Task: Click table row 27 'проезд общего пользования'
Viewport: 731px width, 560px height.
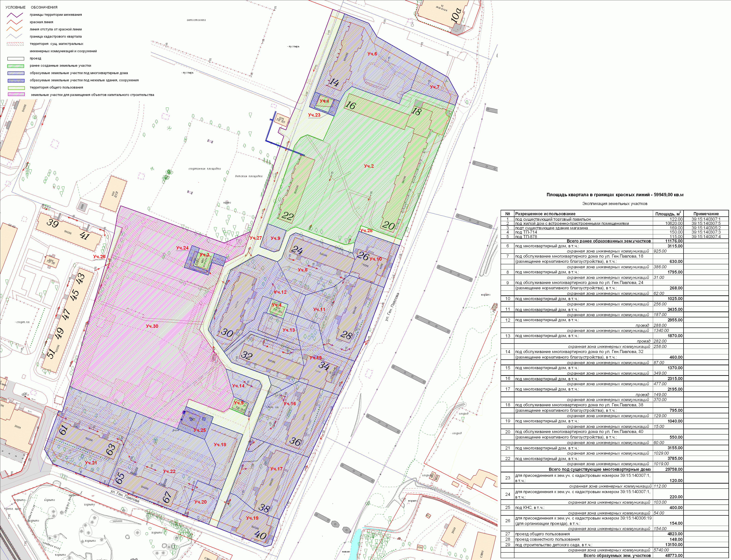Action: [x=542, y=534]
